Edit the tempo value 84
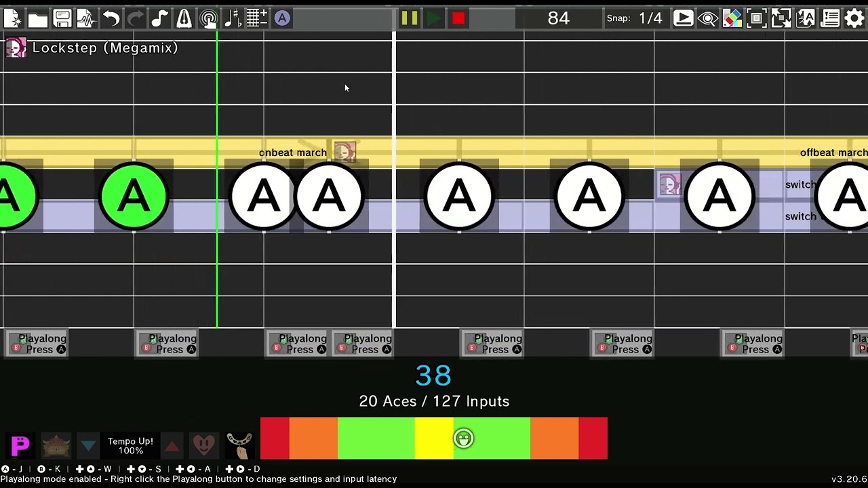 coord(559,18)
